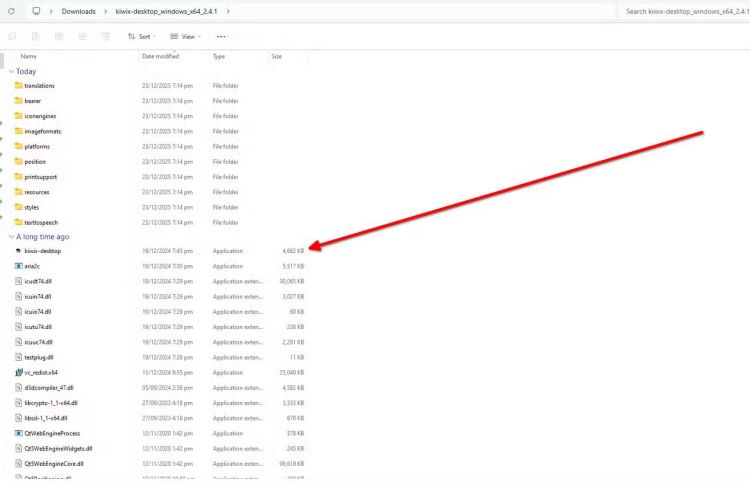Collapse the A long time ago group
Image resolution: width=750 pixels, height=482 pixels.
tap(11, 237)
